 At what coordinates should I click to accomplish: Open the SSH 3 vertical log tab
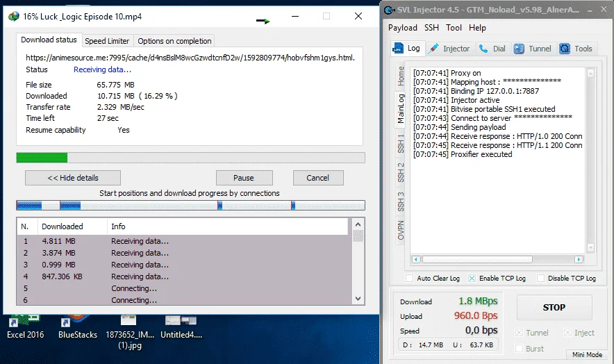pos(401,201)
